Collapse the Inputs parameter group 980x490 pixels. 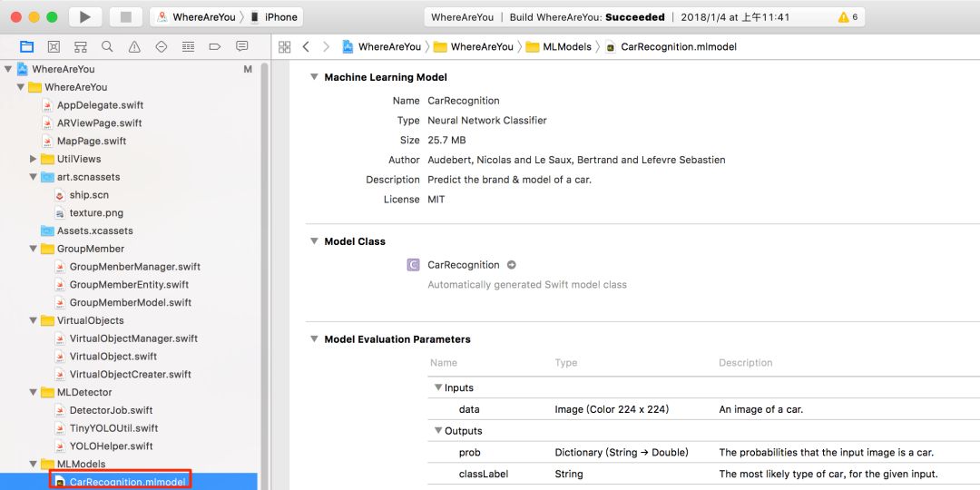tap(437, 387)
